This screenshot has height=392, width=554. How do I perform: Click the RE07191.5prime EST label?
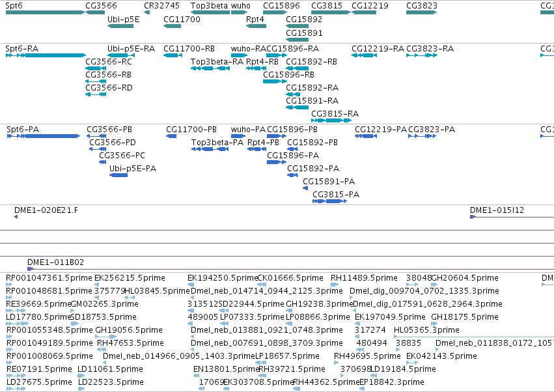(39, 369)
